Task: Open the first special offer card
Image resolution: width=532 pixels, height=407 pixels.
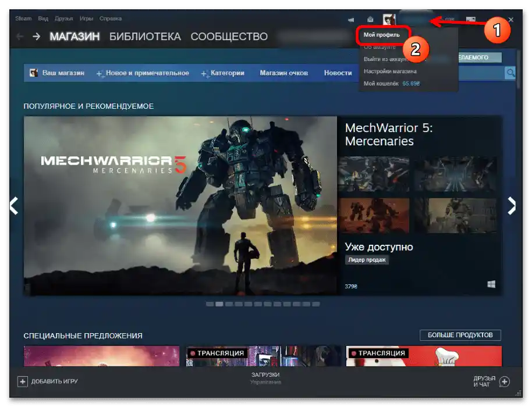Action: tap(101, 356)
